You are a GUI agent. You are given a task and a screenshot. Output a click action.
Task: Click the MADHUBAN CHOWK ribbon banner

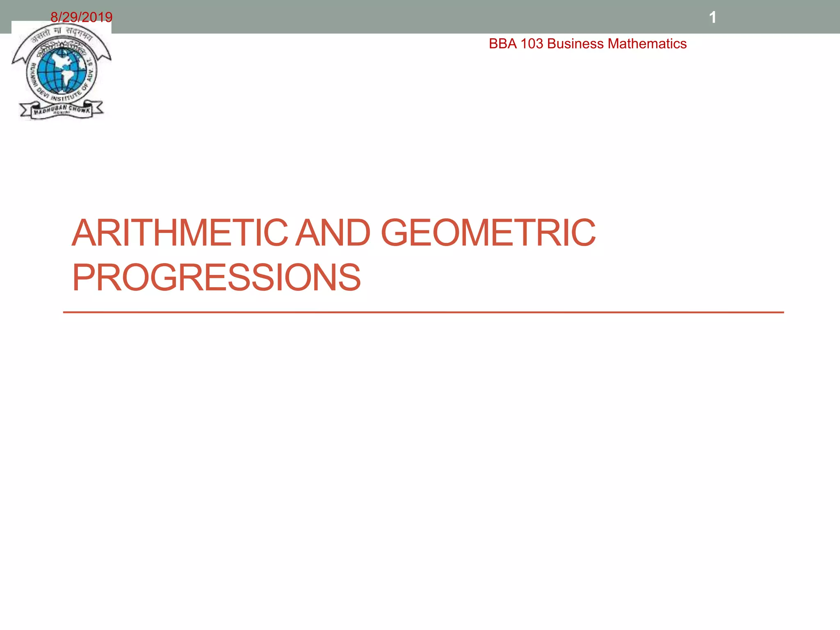(62, 110)
